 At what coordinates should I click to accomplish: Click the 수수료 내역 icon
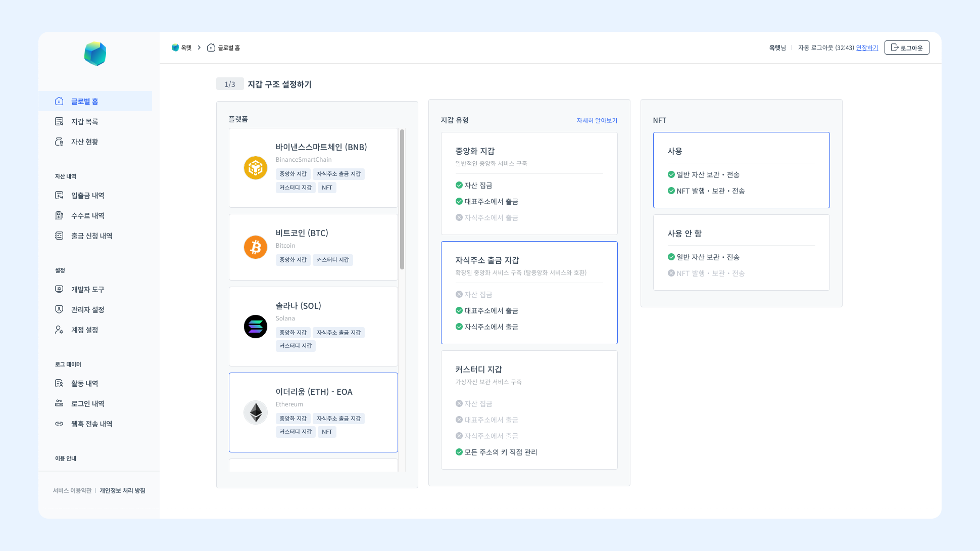(x=59, y=215)
